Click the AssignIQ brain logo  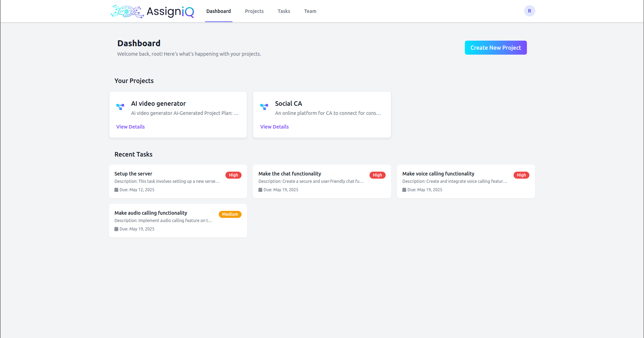[x=127, y=11]
